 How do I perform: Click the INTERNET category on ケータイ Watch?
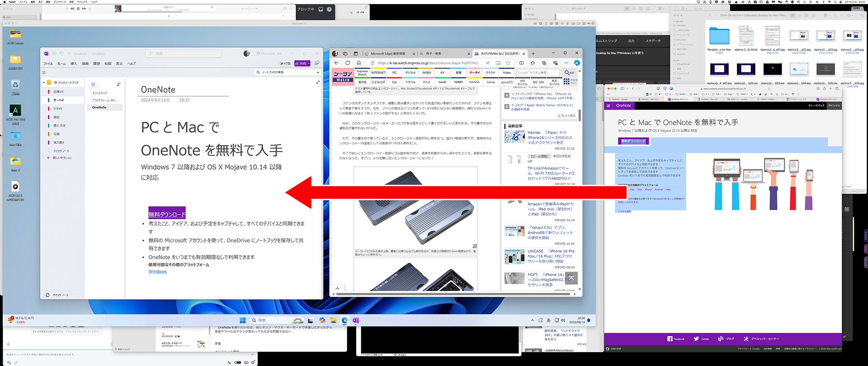378,72
